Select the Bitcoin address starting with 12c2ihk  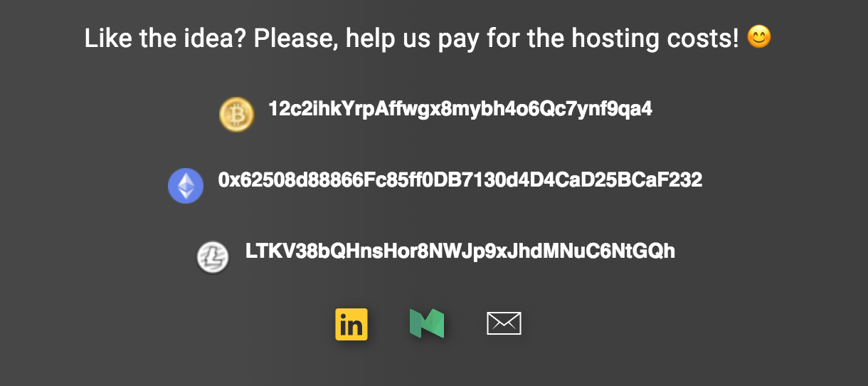click(x=460, y=109)
